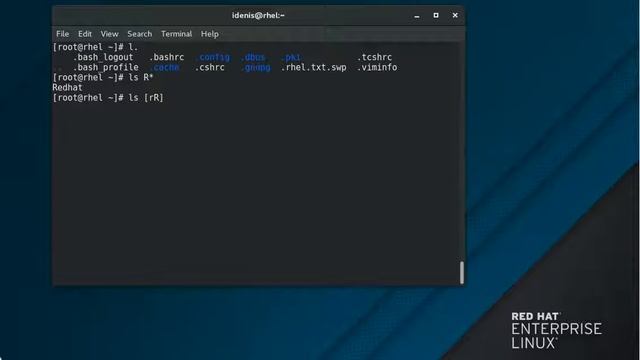Click the .bashrc file name

pos(167,57)
